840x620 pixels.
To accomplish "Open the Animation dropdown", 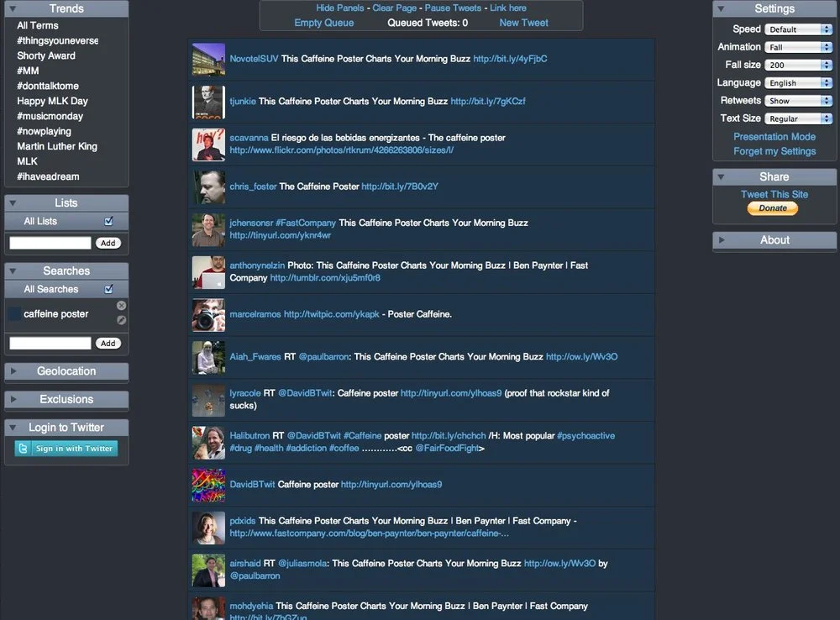I will 798,47.
